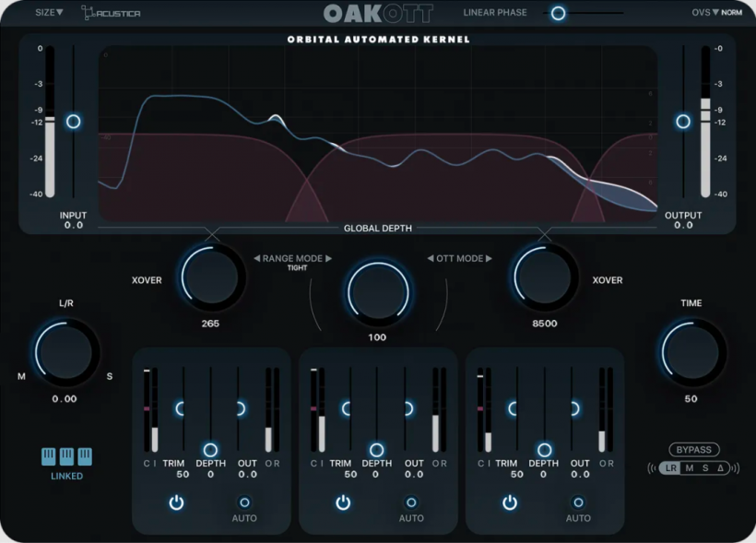
Task: Click the middle band TRIM slider handle
Action: (347, 408)
